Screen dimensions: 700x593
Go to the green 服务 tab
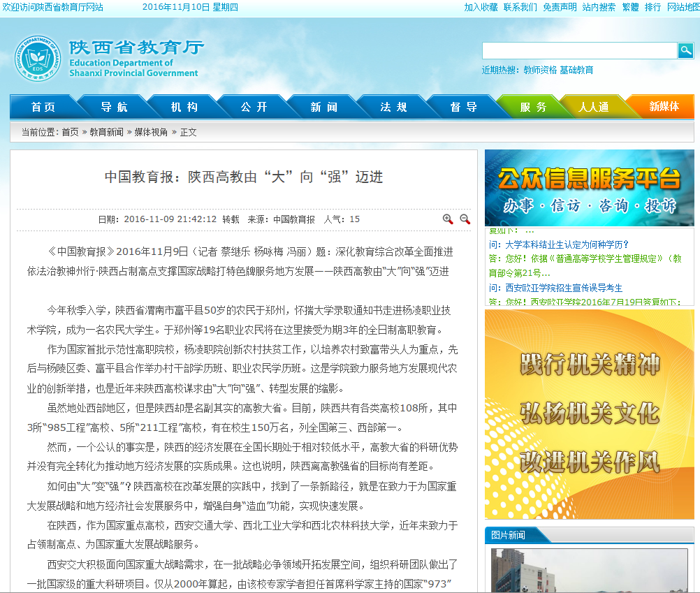tap(533, 107)
